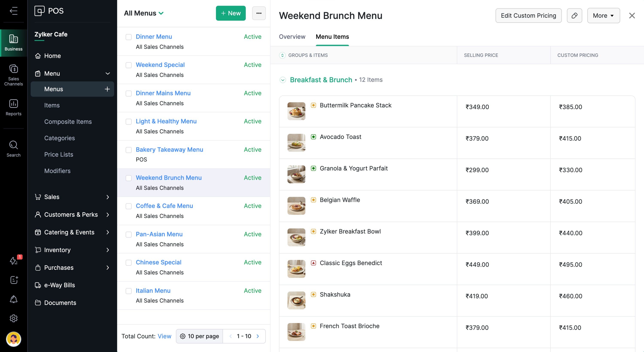Click the pencil edit icon for the menu
The image size is (644, 352).
coord(574,15)
